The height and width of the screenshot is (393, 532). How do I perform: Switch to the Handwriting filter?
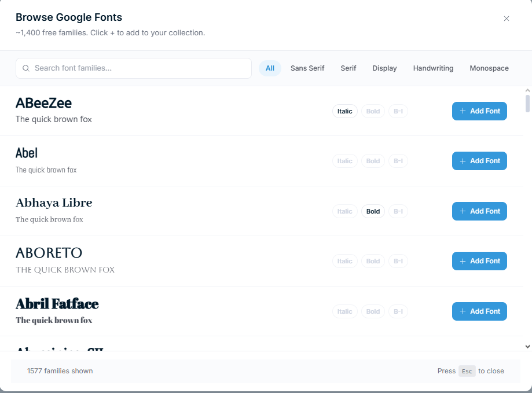pos(433,68)
